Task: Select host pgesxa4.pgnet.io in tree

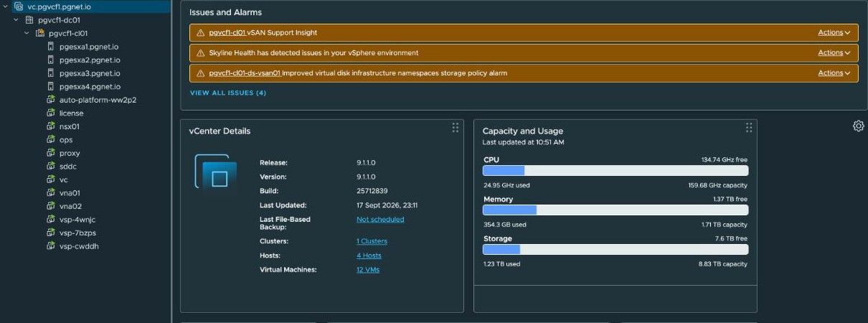Action: [90, 86]
